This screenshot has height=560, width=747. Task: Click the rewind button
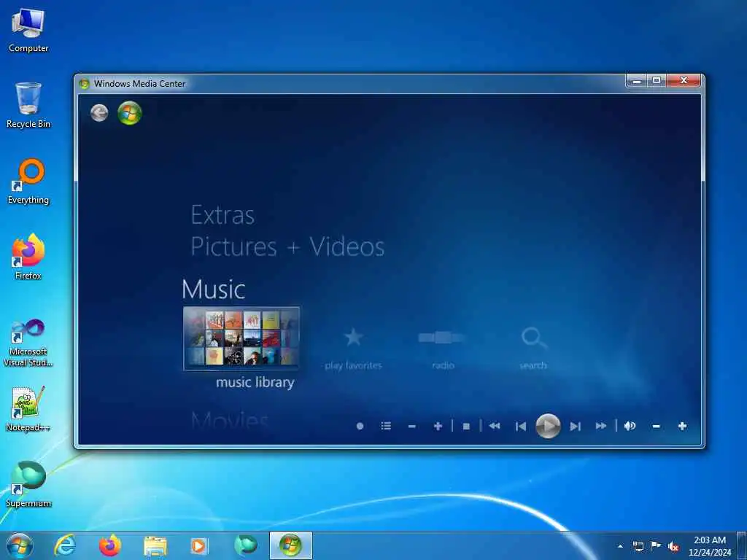(495, 426)
